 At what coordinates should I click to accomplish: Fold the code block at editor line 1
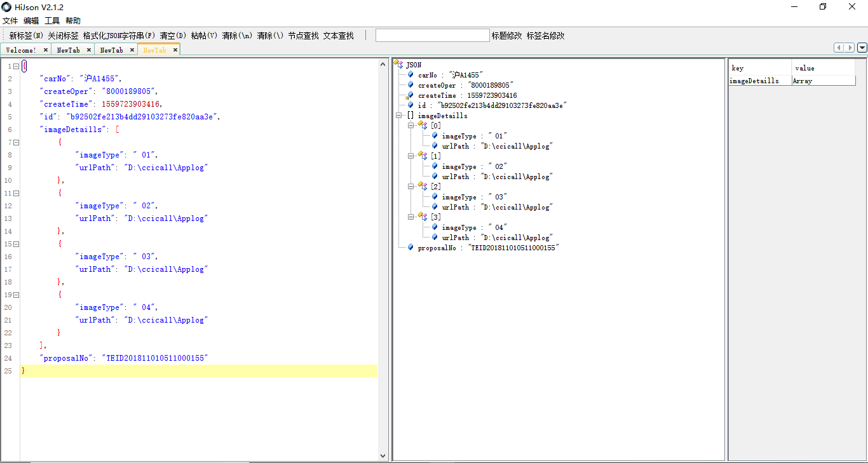coord(16,66)
